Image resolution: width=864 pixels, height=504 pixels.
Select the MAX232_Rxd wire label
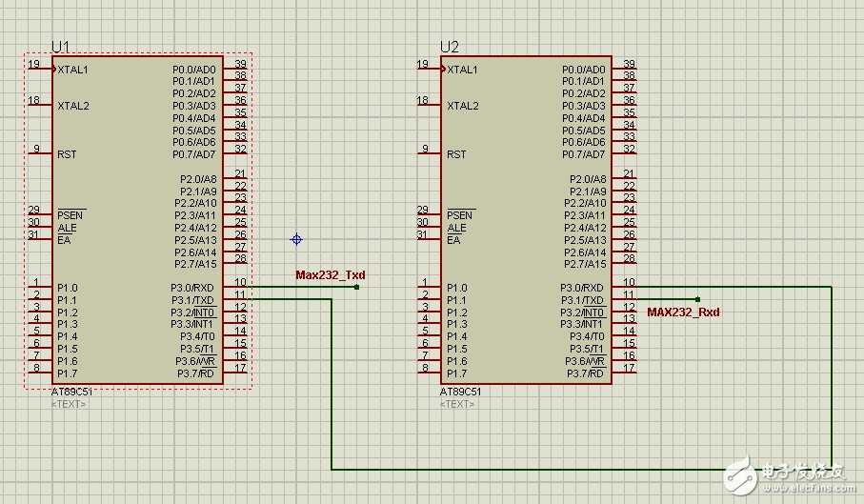point(683,312)
